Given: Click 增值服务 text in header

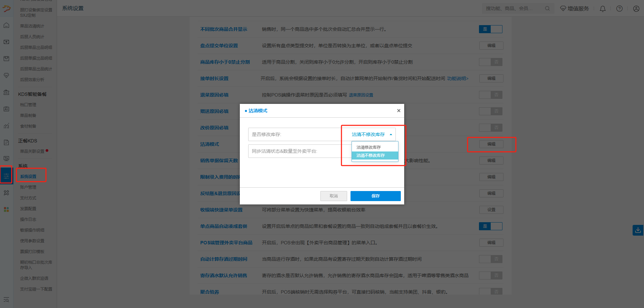Looking at the screenshot, I should click(x=578, y=9).
